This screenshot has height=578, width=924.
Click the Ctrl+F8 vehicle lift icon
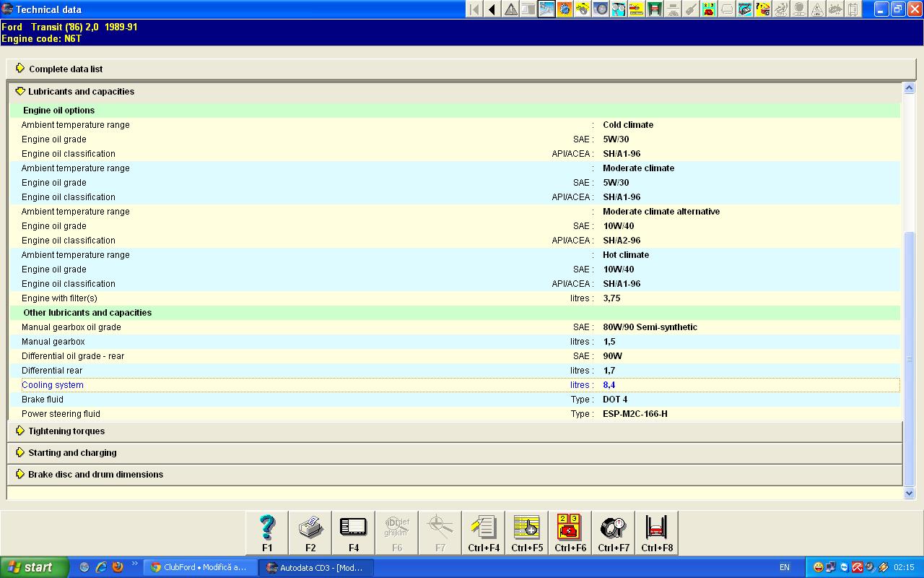point(657,532)
